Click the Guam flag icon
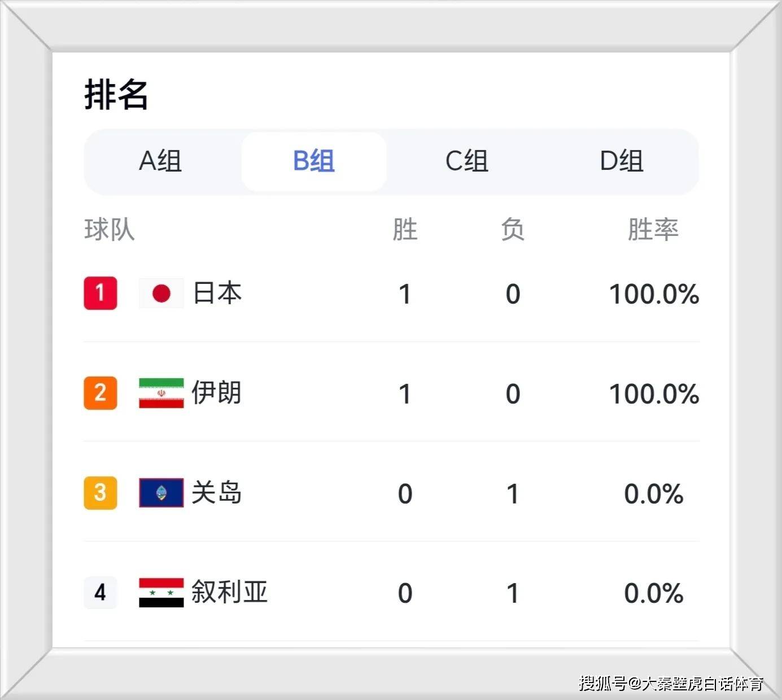The height and width of the screenshot is (700, 782). [x=161, y=493]
